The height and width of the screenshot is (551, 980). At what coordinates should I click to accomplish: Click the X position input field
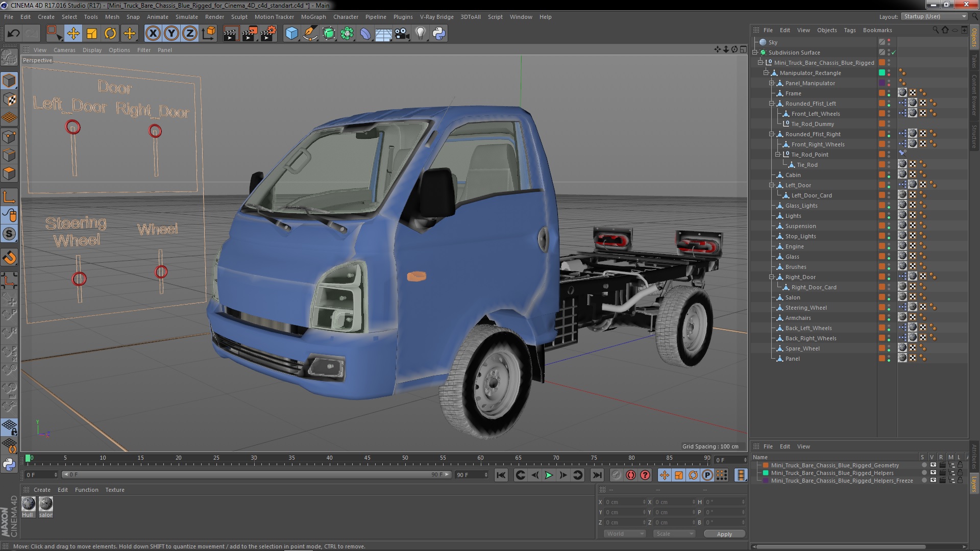pos(625,502)
